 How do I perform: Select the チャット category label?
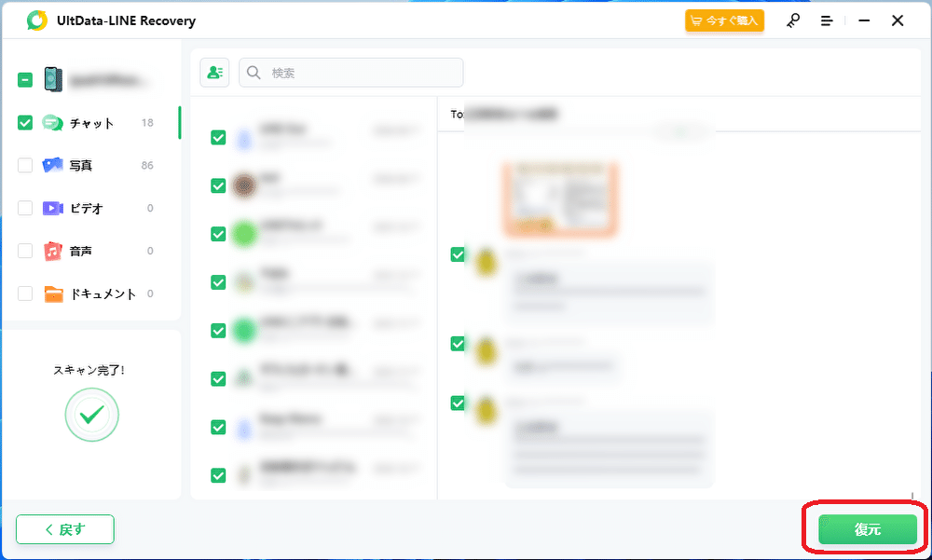point(91,123)
